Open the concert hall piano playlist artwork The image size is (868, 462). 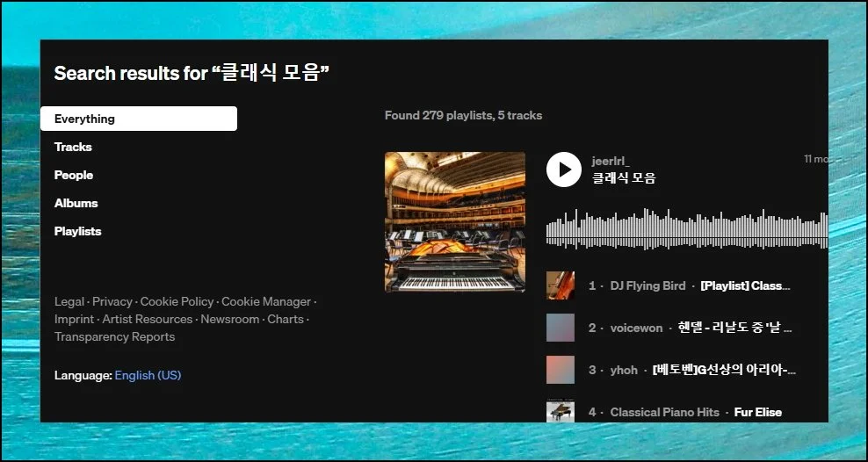454,222
